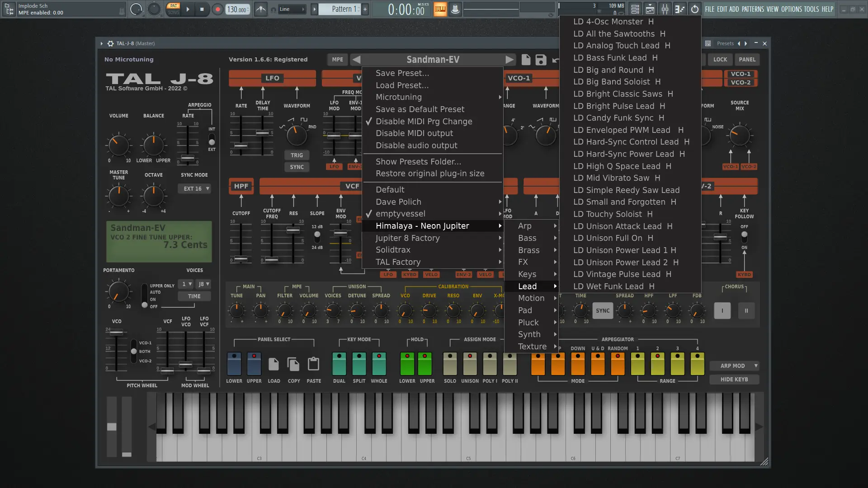Click the metronome icon in FL toolbar
The image size is (868, 488).
coord(261,9)
